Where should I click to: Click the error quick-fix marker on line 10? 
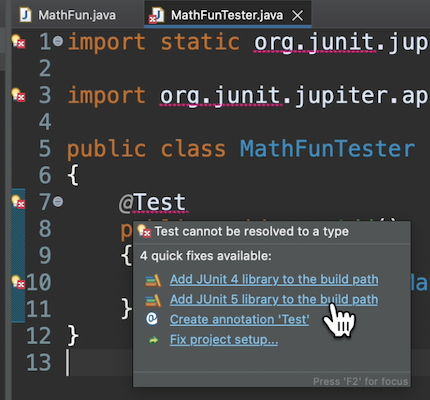pos(18,282)
